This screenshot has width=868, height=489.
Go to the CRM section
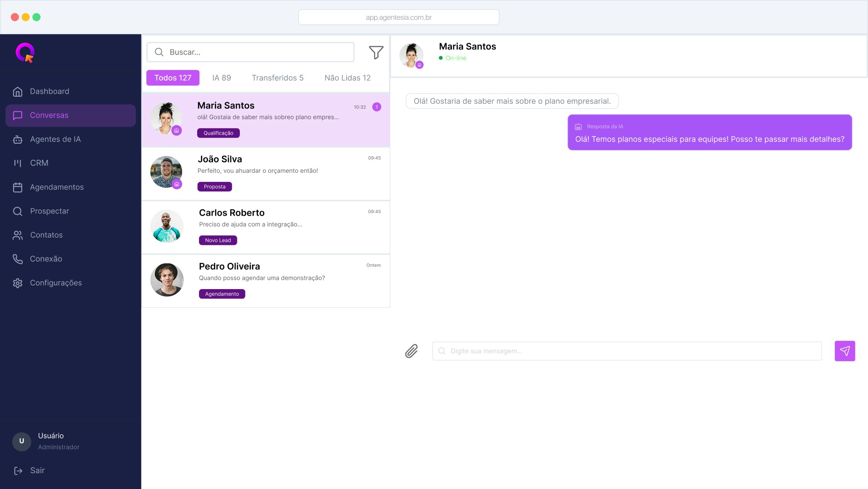point(39,163)
